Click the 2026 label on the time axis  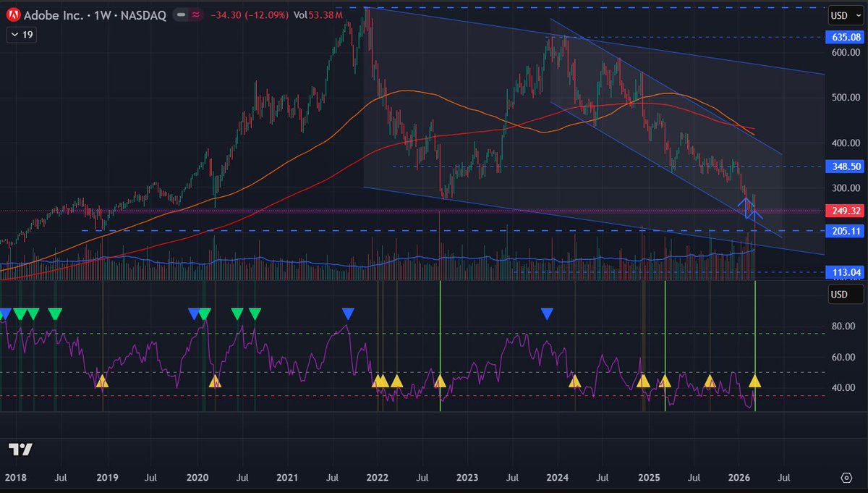coord(739,478)
